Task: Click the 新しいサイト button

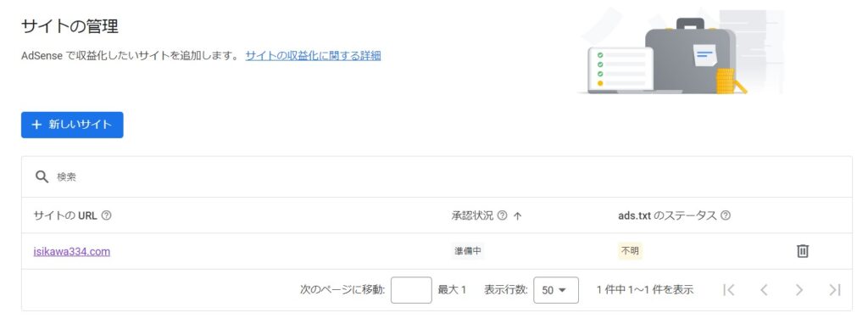Action: (72, 125)
